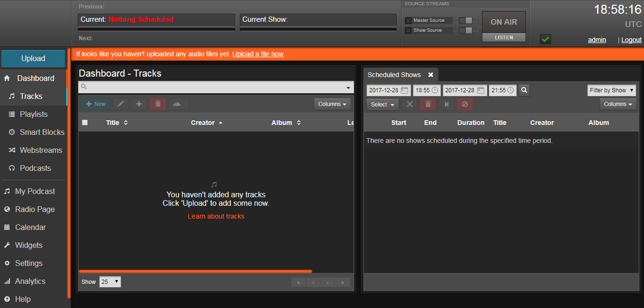Open the Show 25 entries dropdown
644x308 pixels.
(x=110, y=282)
